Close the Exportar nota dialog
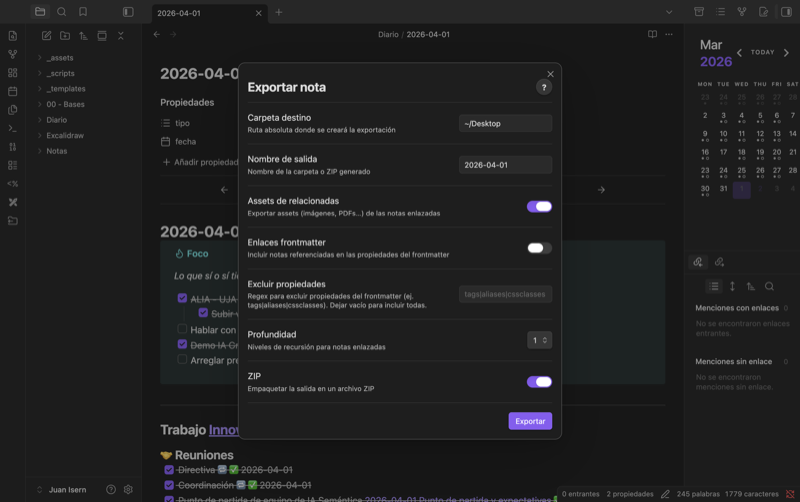Screen dimensions: 800x502 coord(551,74)
